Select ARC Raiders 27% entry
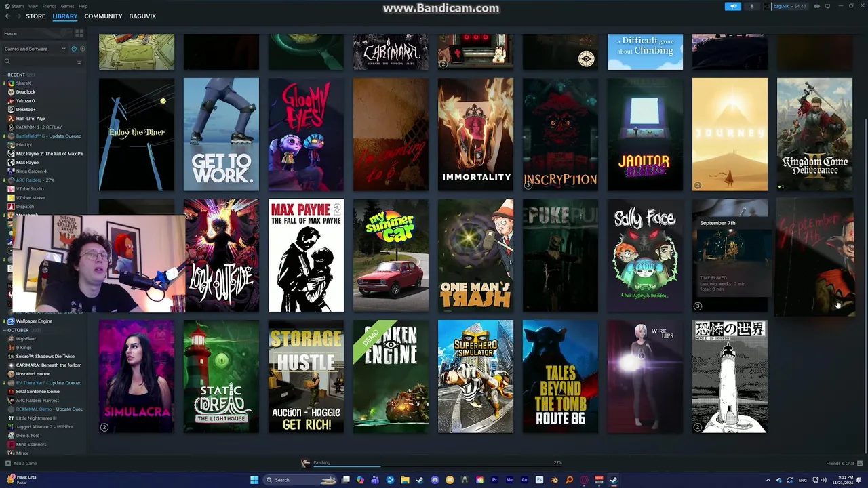Viewport: 868px width, 488px height. point(35,180)
